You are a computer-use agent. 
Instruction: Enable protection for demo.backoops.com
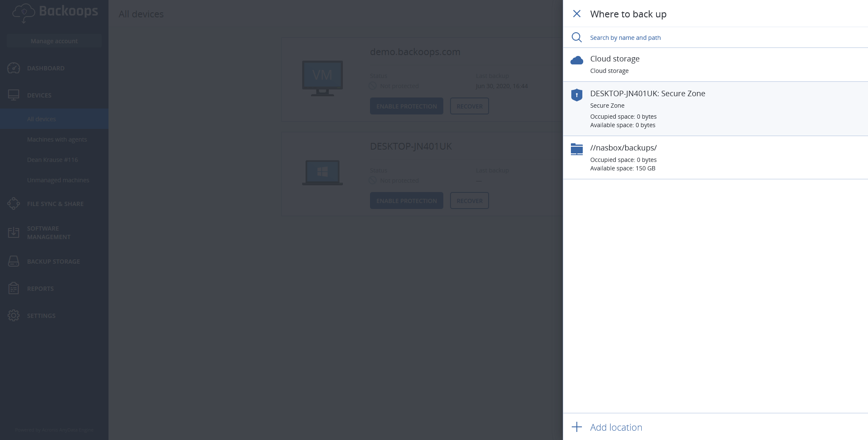click(406, 106)
